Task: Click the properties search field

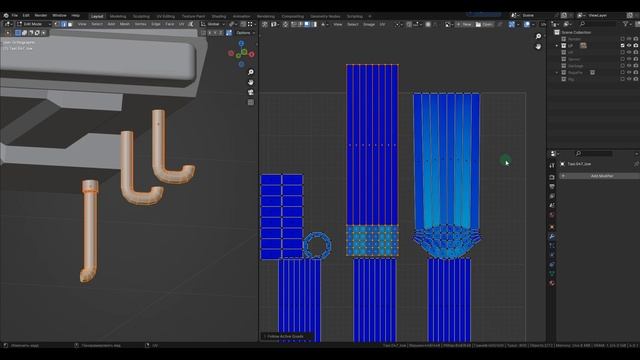Action: (593, 153)
